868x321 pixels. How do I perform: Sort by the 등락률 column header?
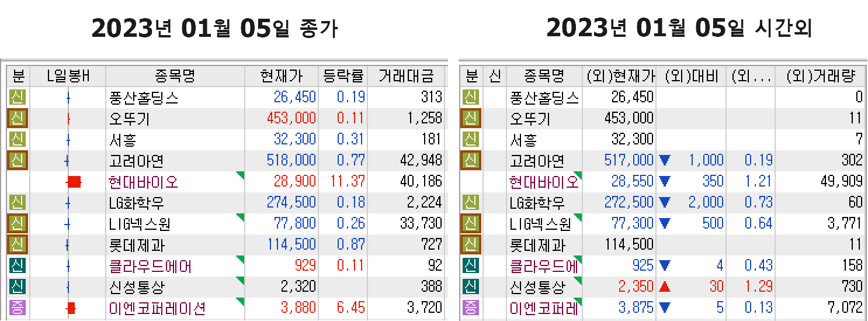coord(343,76)
